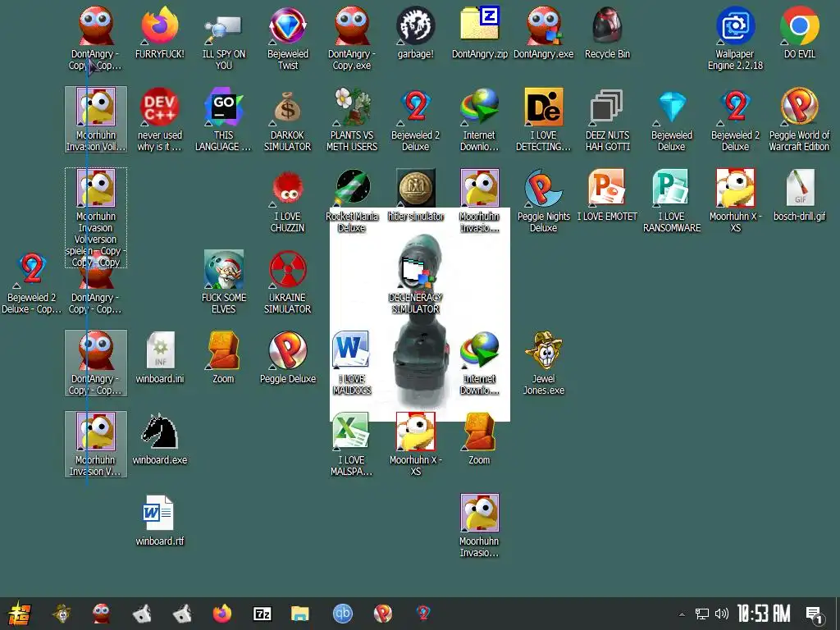The width and height of the screenshot is (840, 630).
Task: Open the Start menu button
Action: pos(19,614)
